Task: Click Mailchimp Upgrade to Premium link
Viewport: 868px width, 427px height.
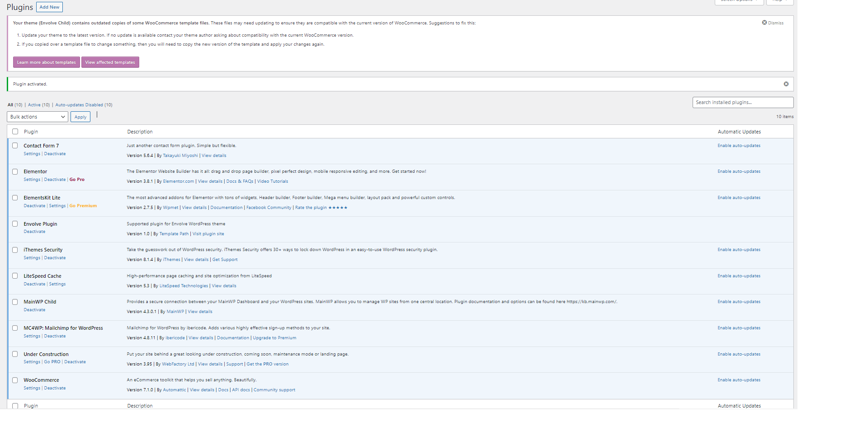Action: tap(274, 338)
